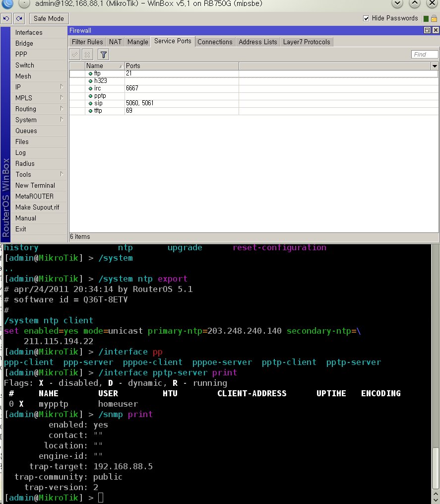
Task: Uncheck the Hide Passwords checkbox
Action: (366, 18)
